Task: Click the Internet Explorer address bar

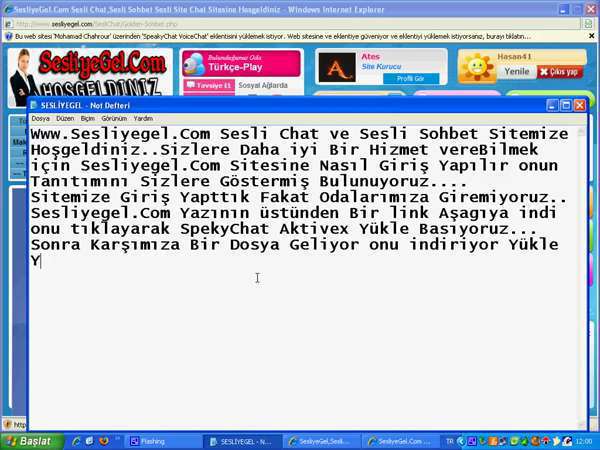Action: 295,24
